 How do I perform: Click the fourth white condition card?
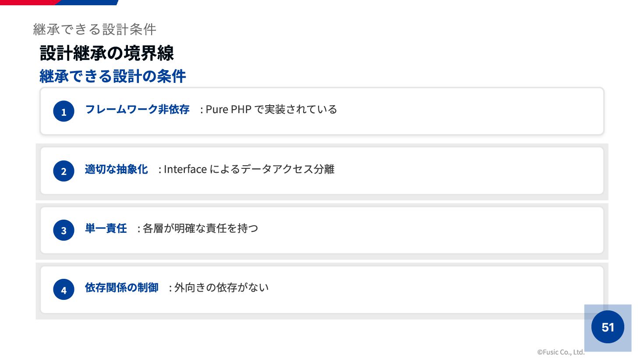click(x=322, y=289)
